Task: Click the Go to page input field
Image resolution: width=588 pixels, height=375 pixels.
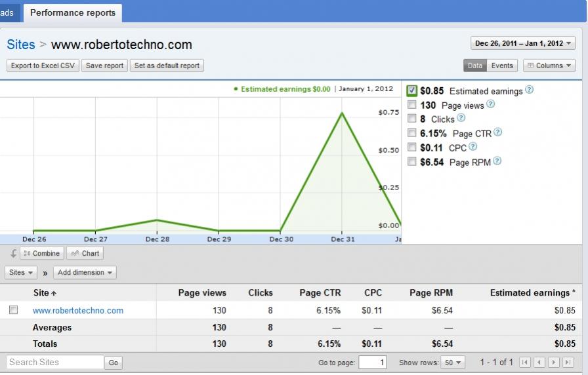Action: (372, 363)
